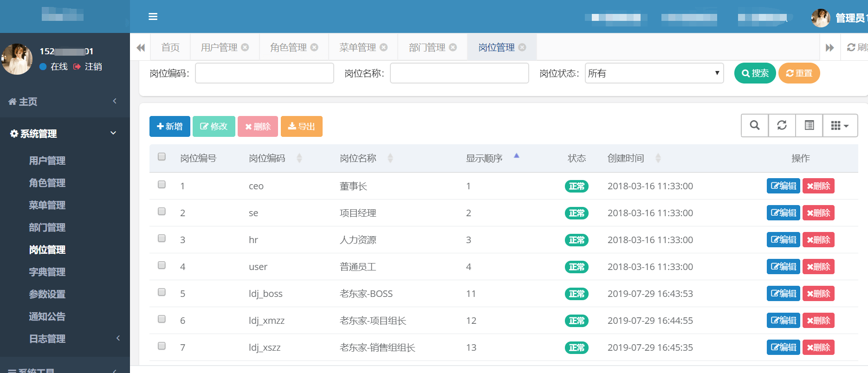Image resolution: width=868 pixels, height=373 pixels.
Task: Sort by 岗位名称 column arrows
Action: pyautogui.click(x=390, y=158)
